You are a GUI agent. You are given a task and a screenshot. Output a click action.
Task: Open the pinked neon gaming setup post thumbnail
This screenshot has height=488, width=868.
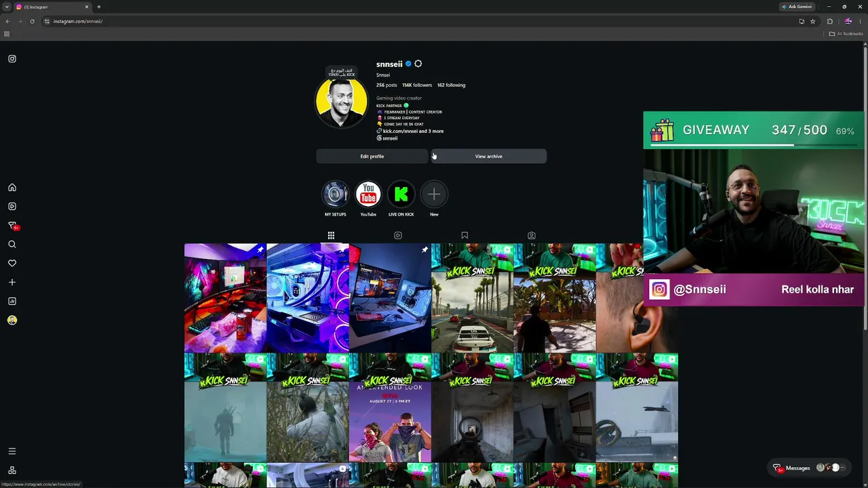coord(225,298)
